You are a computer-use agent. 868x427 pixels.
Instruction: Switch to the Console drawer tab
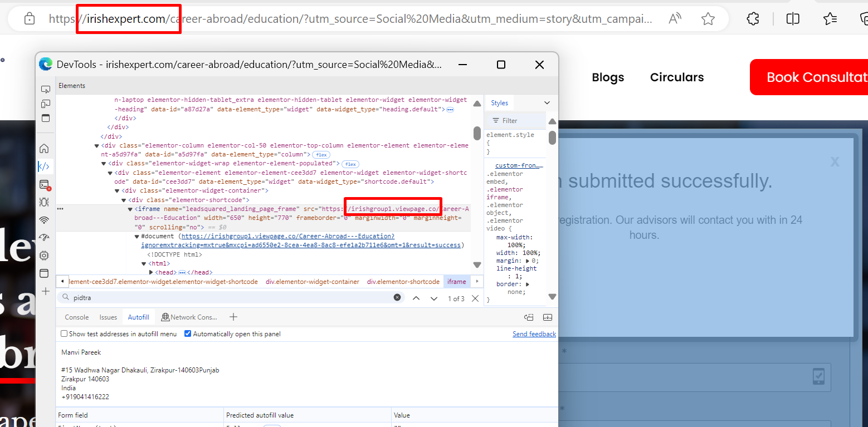(x=77, y=317)
